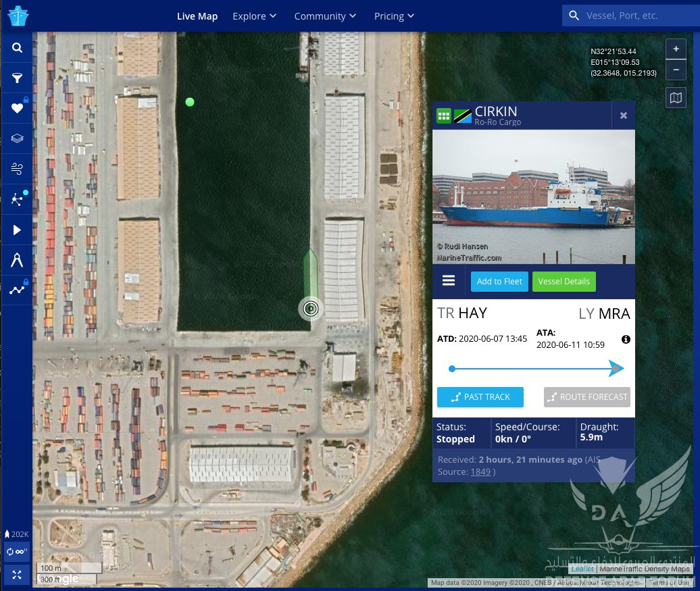Click the CIRKIN vessel photo
Viewport: 700px width, 591px height.
[x=534, y=197]
